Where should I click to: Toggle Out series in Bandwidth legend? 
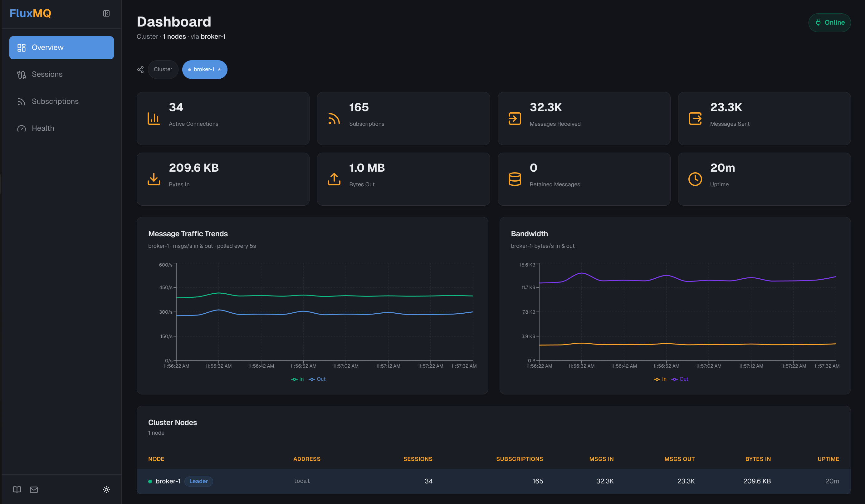click(x=680, y=379)
